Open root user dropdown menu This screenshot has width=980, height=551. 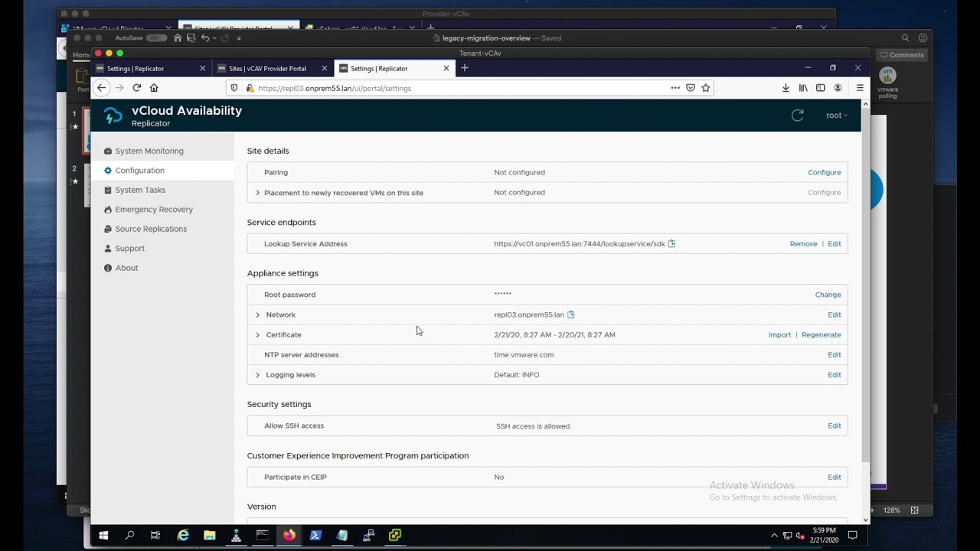[x=837, y=116]
